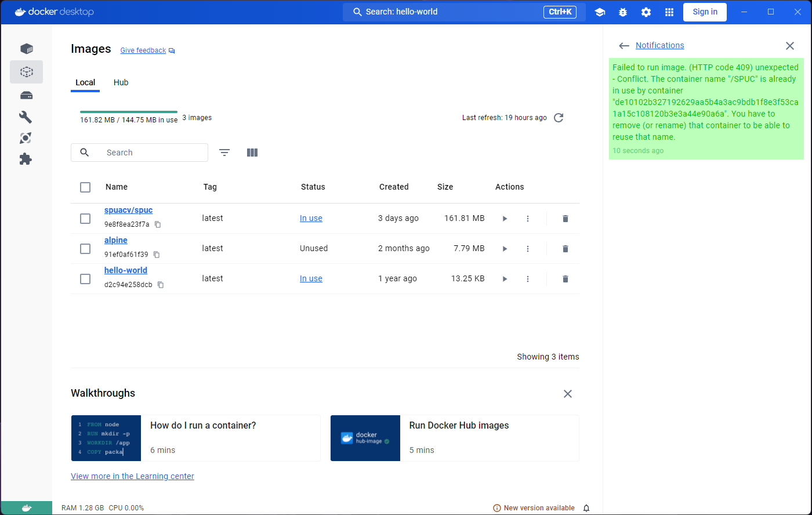Open the filter icon next to Search
Viewport: 812px width, 515px height.
click(x=224, y=153)
